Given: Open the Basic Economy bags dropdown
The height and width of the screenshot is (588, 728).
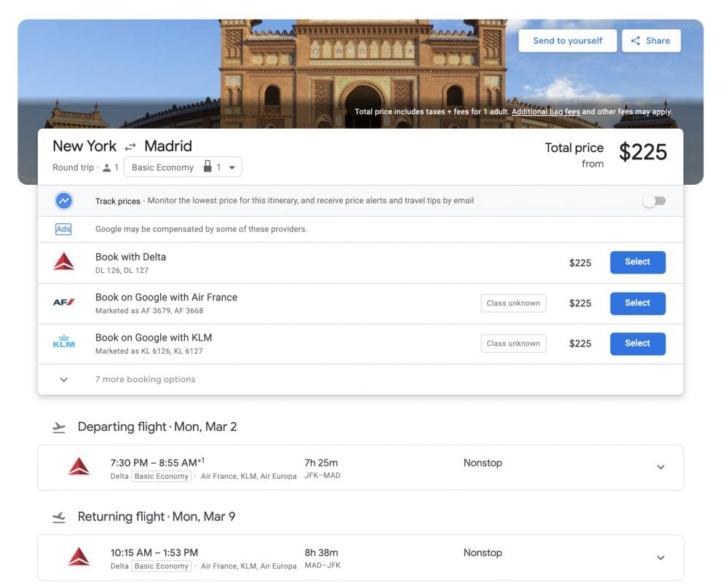Looking at the screenshot, I should [x=183, y=167].
